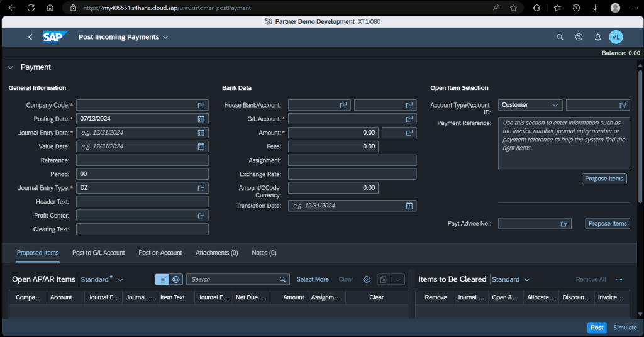Click the browser address bar URL
644x337 pixels.
167,8
